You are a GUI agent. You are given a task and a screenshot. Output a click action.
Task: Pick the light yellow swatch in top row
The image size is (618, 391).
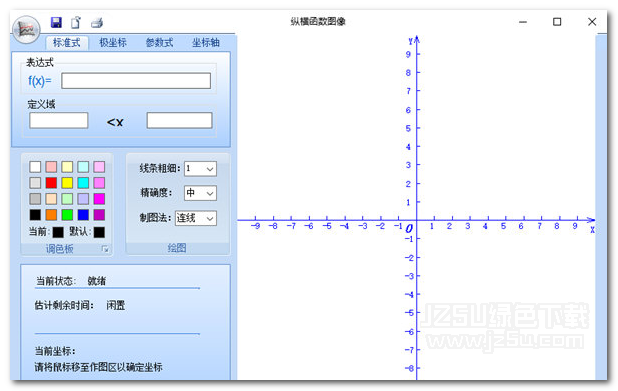(67, 167)
